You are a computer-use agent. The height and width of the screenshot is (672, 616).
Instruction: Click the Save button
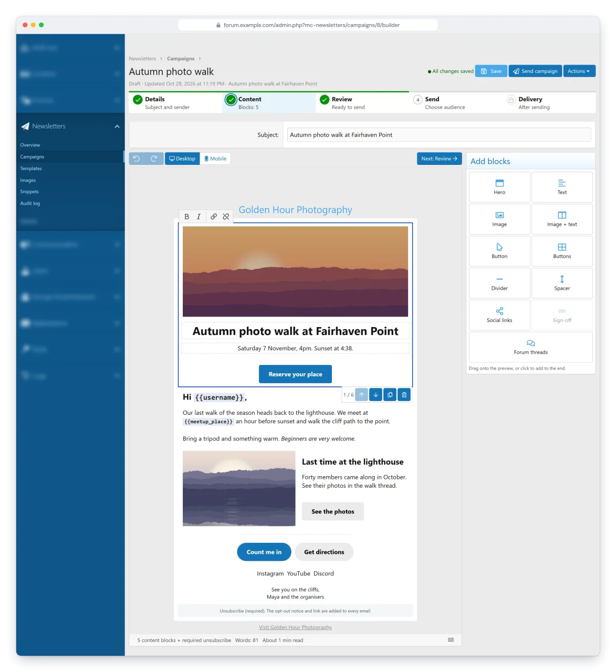pos(491,71)
